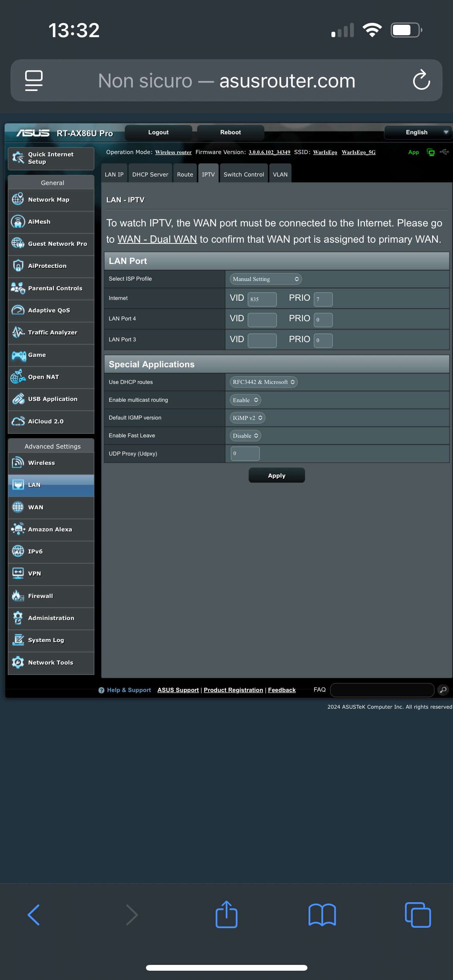Viewport: 453px width, 980px height.
Task: Open AiProtection shield icon
Action: click(18, 266)
